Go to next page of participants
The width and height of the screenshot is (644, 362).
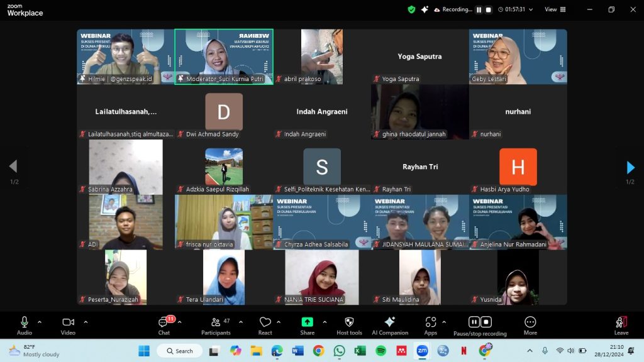coord(630,167)
